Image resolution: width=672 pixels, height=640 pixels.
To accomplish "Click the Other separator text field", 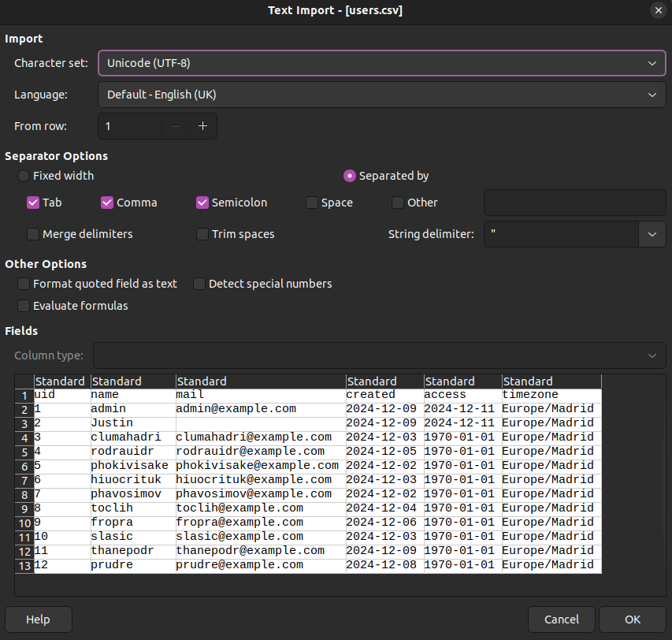I will 575,203.
